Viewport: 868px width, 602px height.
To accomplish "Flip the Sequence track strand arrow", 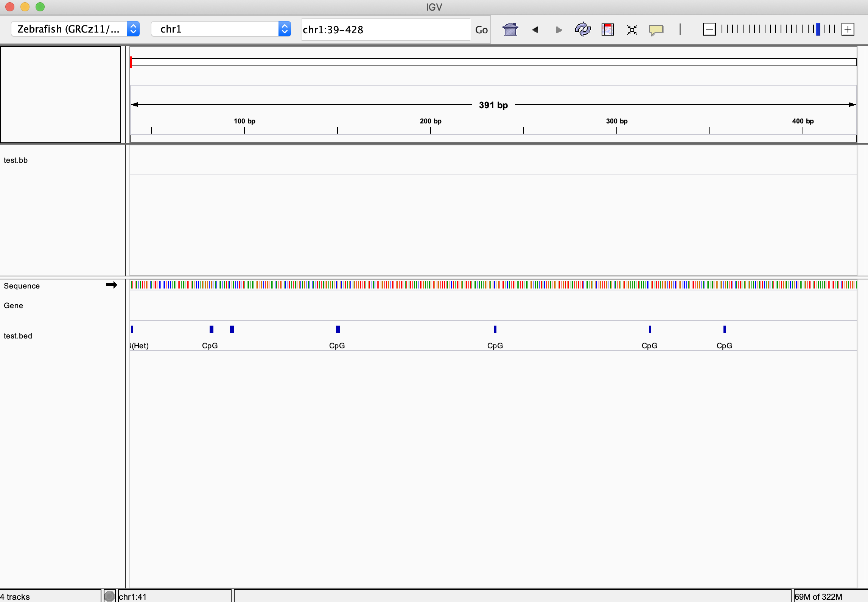I will click(x=111, y=285).
